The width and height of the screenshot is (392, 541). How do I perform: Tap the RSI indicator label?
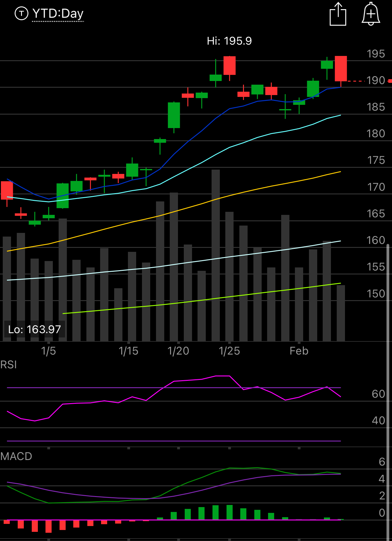click(9, 365)
